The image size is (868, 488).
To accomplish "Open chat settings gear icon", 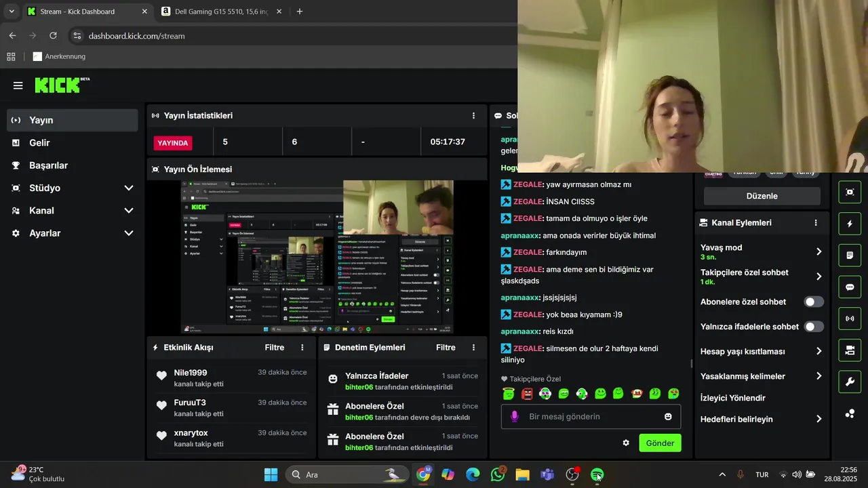I will point(626,443).
